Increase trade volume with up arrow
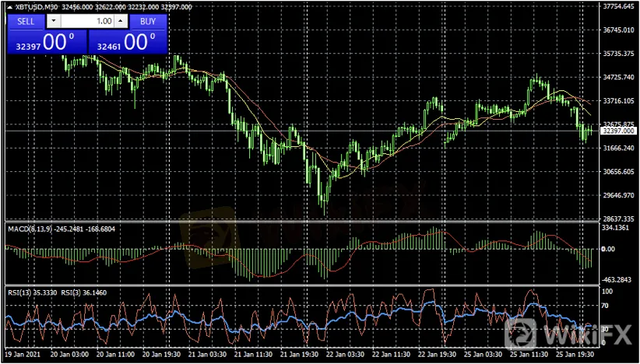 point(120,22)
